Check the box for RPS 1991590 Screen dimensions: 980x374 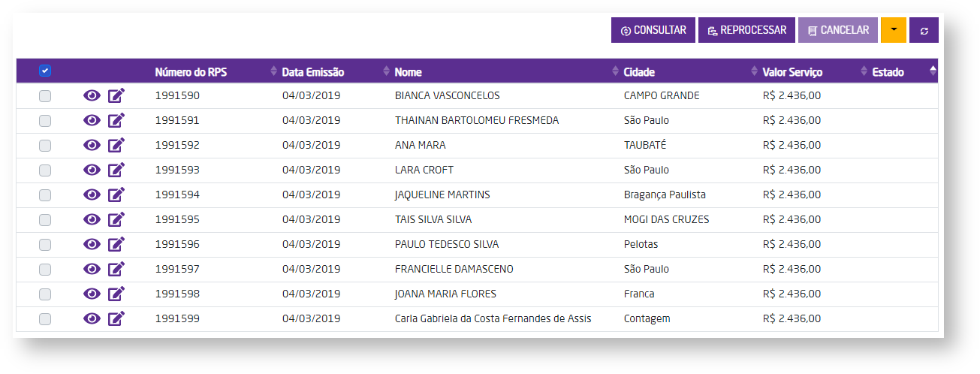coord(45,96)
